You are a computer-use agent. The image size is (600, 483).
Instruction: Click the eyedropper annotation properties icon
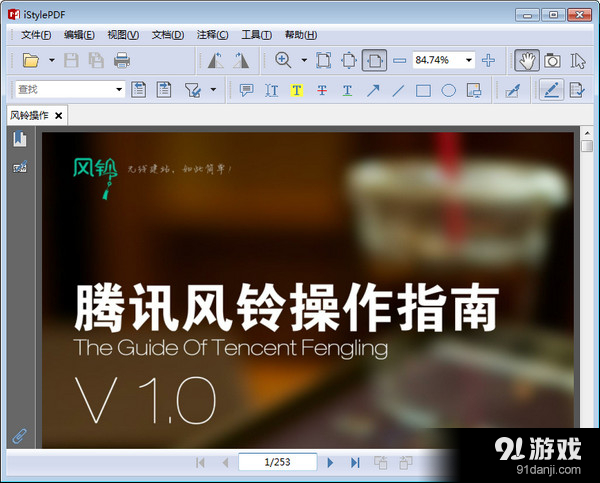click(513, 91)
